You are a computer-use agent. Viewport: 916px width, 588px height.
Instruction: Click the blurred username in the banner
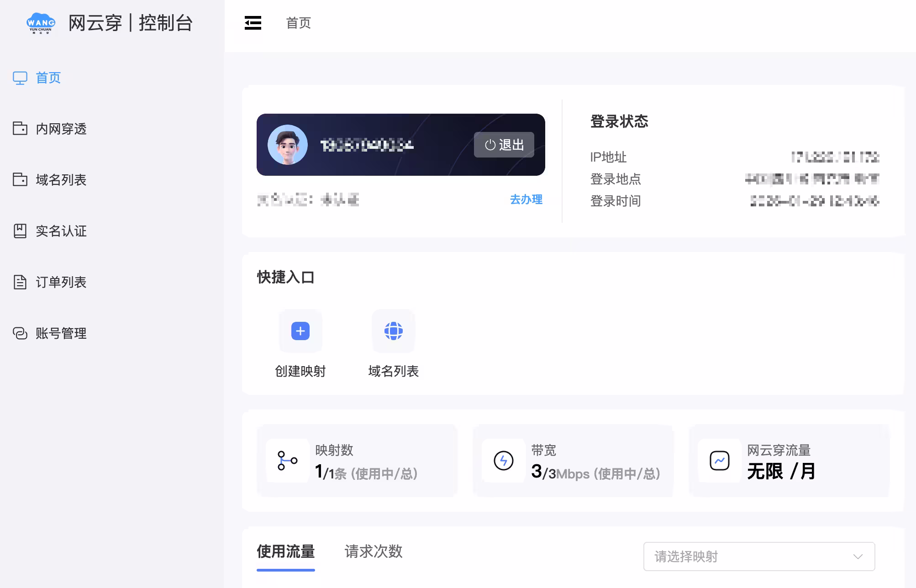coord(367,145)
